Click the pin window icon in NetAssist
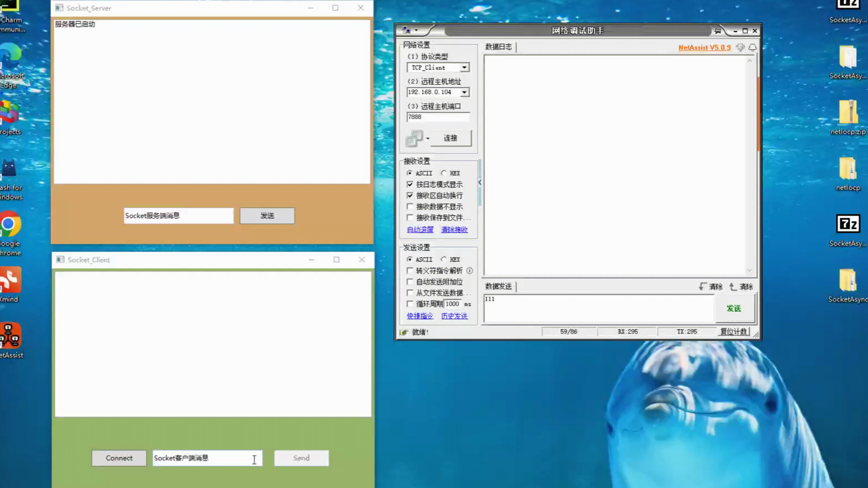Image resolution: width=868 pixels, height=488 pixels. [x=717, y=31]
